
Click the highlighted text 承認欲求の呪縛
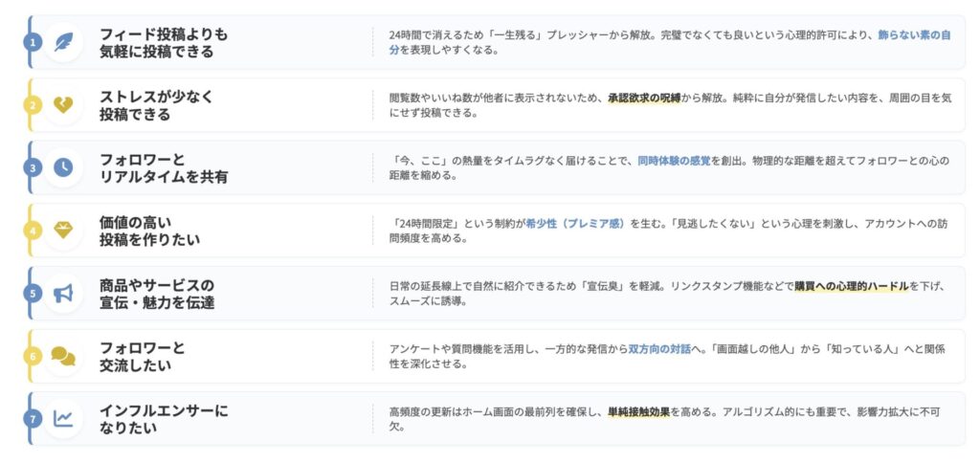tap(643, 98)
